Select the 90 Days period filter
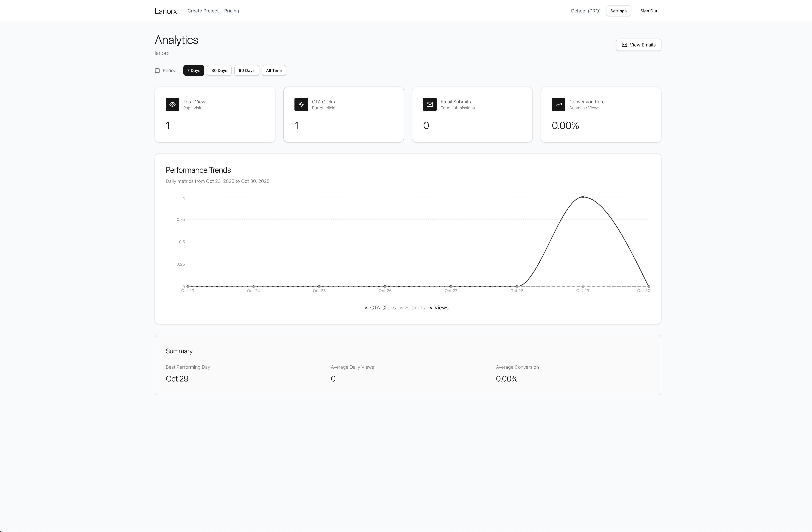Viewport: 812px width, 532px height. (246, 70)
